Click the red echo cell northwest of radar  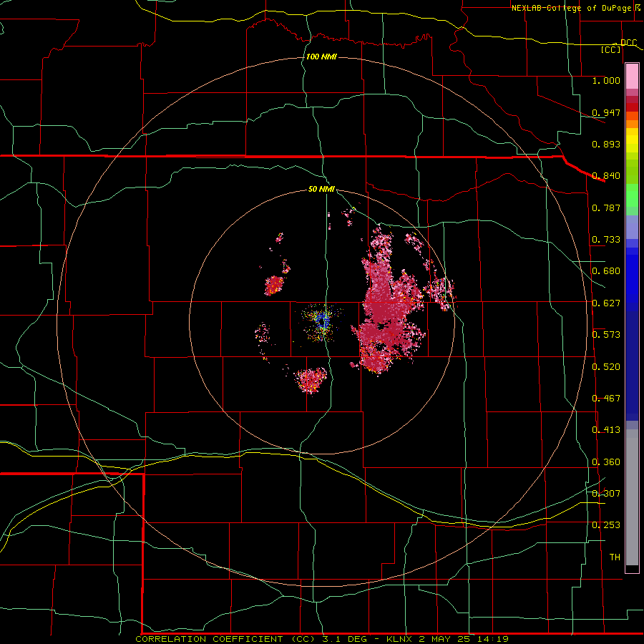[x=274, y=285]
